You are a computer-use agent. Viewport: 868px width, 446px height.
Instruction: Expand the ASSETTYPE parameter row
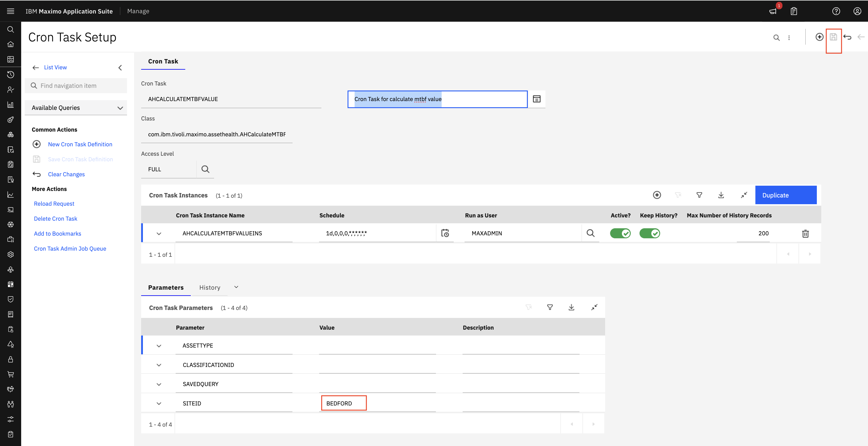coord(158,345)
